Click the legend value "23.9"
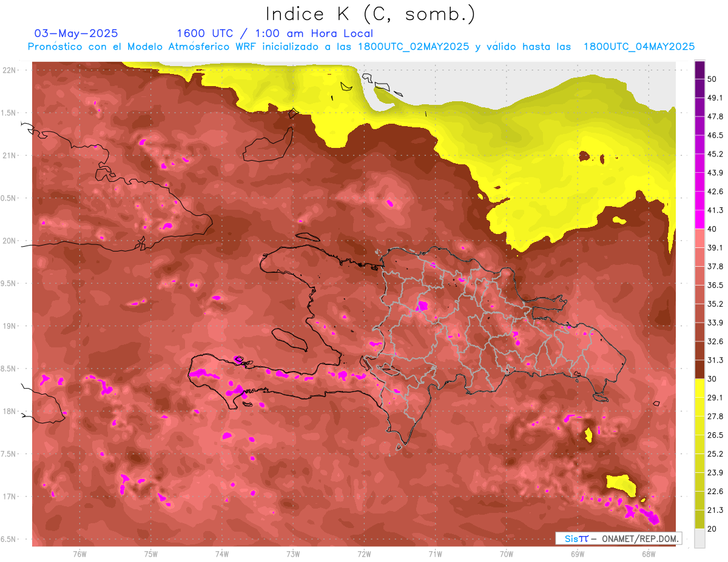The height and width of the screenshot is (562, 728). pyautogui.click(x=716, y=472)
